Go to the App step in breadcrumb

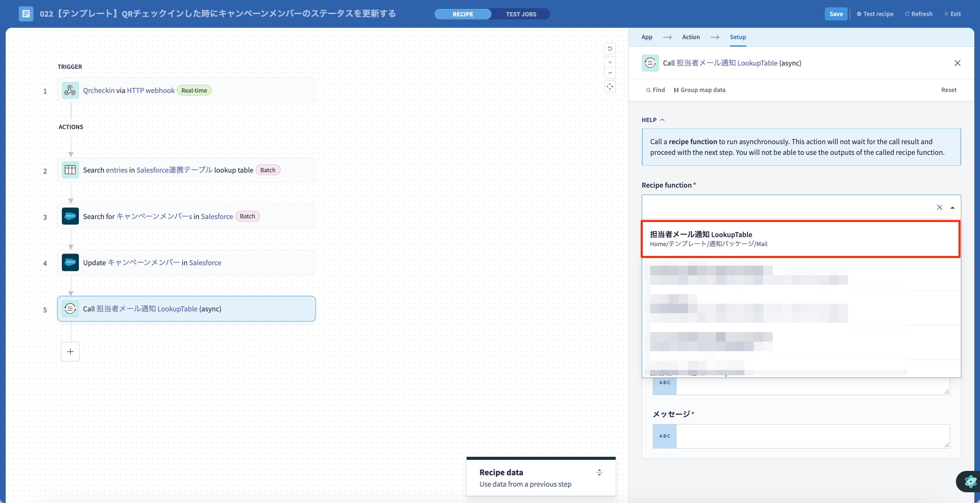(646, 37)
